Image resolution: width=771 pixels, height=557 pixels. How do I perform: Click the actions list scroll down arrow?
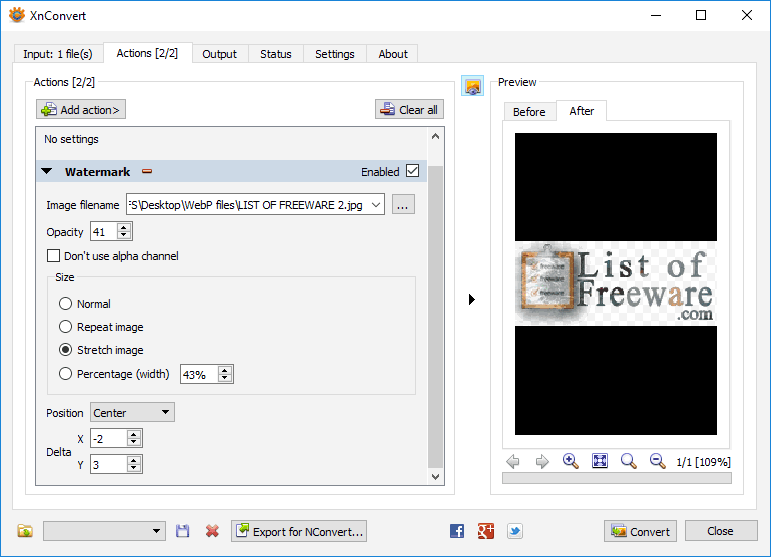(436, 476)
